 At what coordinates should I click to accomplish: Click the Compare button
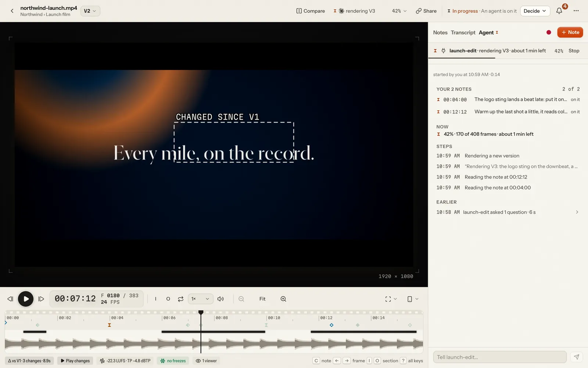(311, 11)
